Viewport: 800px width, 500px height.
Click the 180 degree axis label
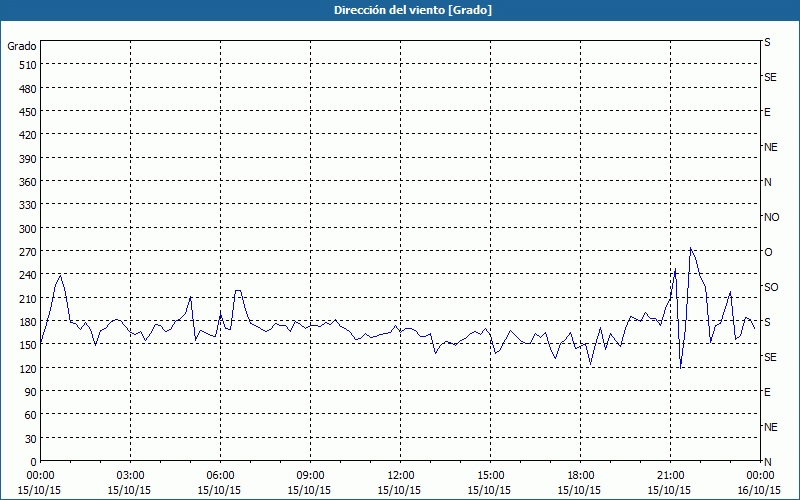(28, 322)
